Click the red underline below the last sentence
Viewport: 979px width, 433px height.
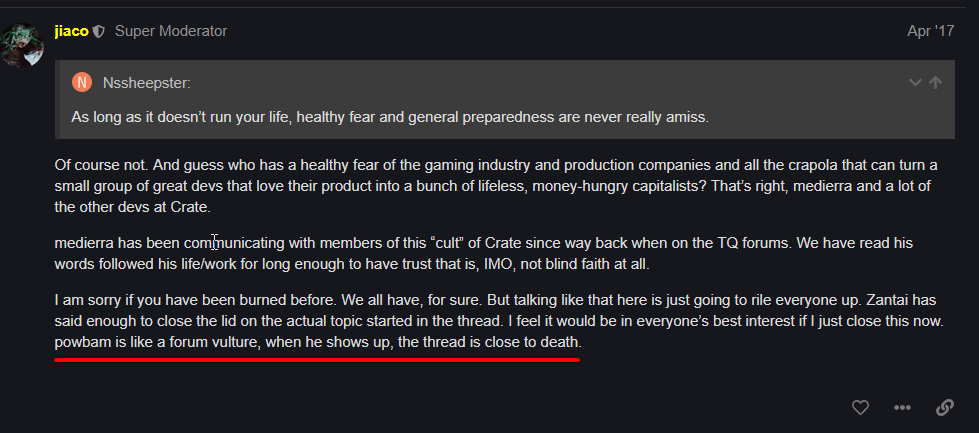(x=318, y=359)
